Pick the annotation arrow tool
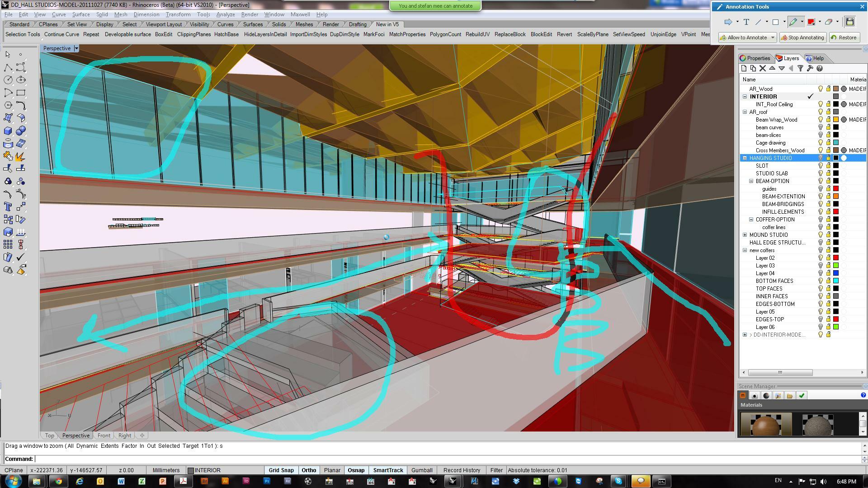The image size is (868, 488). (728, 22)
